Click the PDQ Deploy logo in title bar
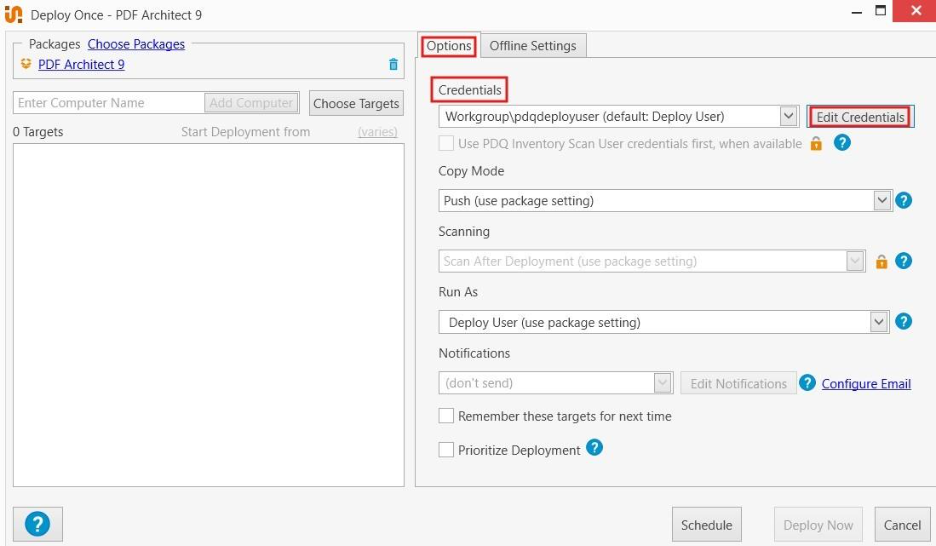Image resolution: width=936 pixels, height=546 pixels. click(x=13, y=14)
